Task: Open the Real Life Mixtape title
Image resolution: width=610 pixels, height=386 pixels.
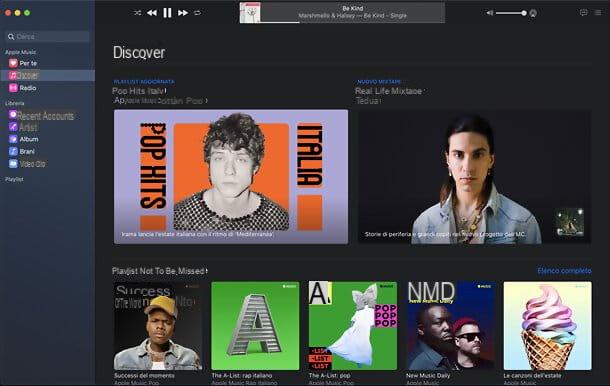Action: (389, 91)
